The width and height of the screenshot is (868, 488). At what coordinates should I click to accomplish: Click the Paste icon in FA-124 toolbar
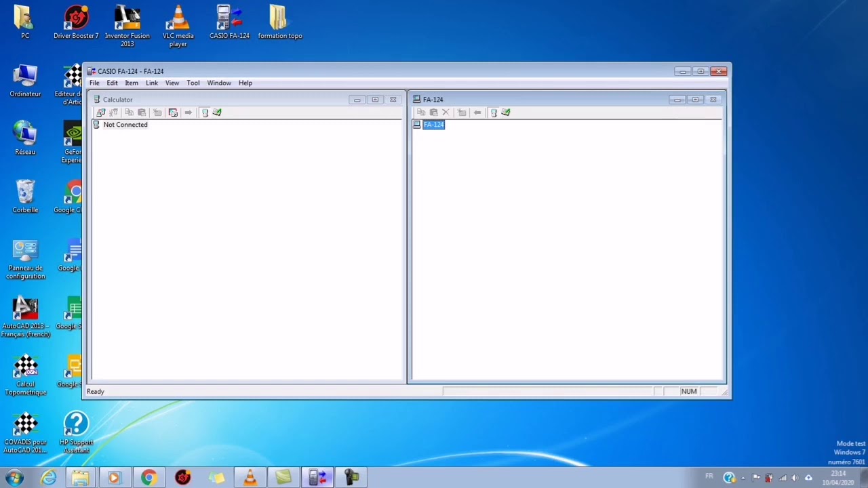pyautogui.click(x=433, y=113)
